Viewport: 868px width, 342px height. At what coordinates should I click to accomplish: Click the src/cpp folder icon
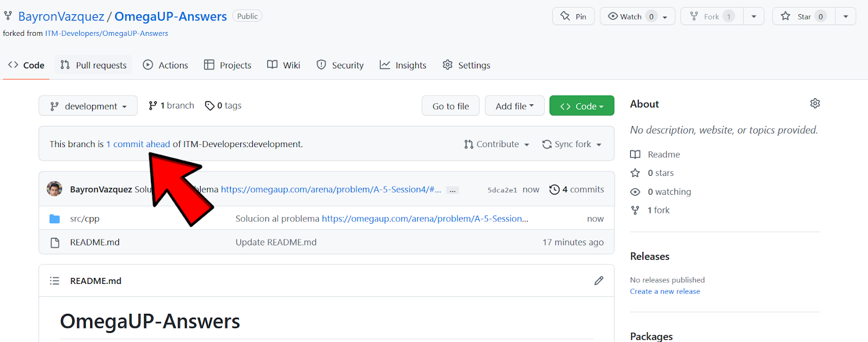click(55, 219)
